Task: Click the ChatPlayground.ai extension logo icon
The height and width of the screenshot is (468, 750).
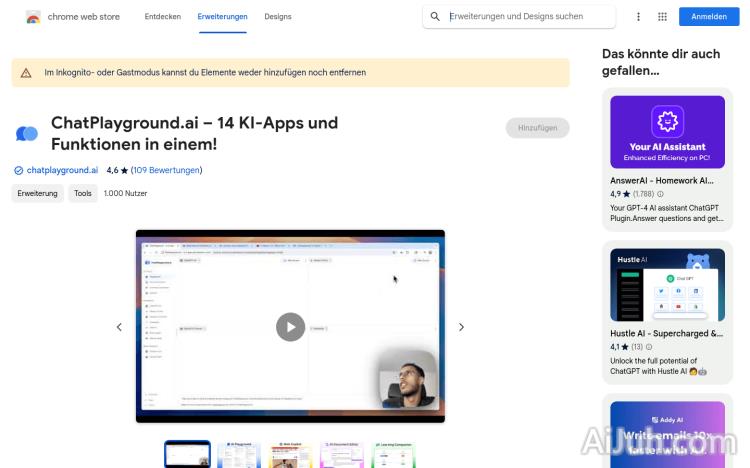Action: point(27,134)
